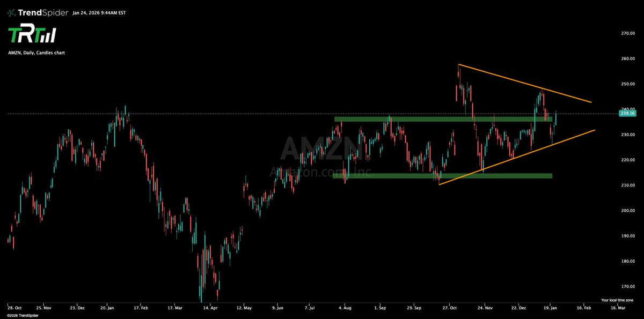Click the '27. Oct' date label
The height and width of the screenshot is (319, 644).
449,308
